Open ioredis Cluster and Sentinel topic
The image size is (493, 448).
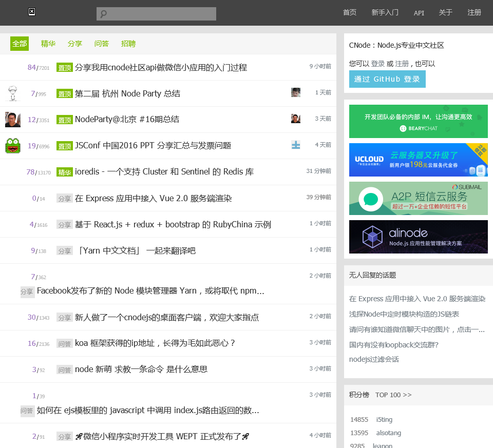point(164,172)
